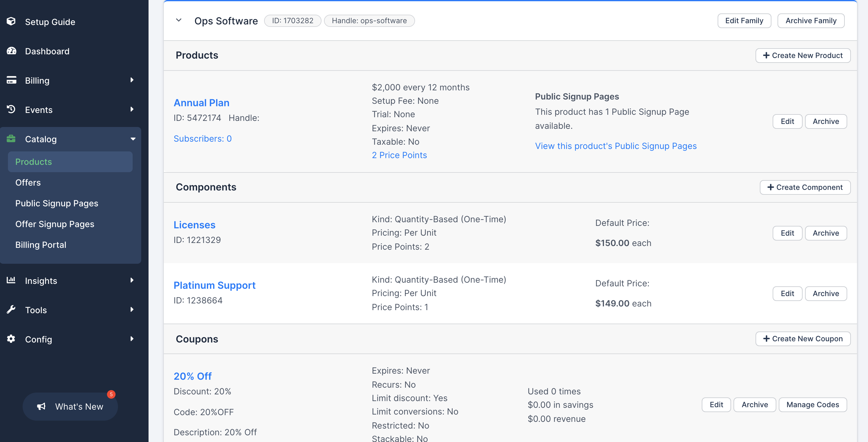Image resolution: width=868 pixels, height=442 pixels.
Task: Collapse the Catalog menu arrow
Action: (133, 139)
